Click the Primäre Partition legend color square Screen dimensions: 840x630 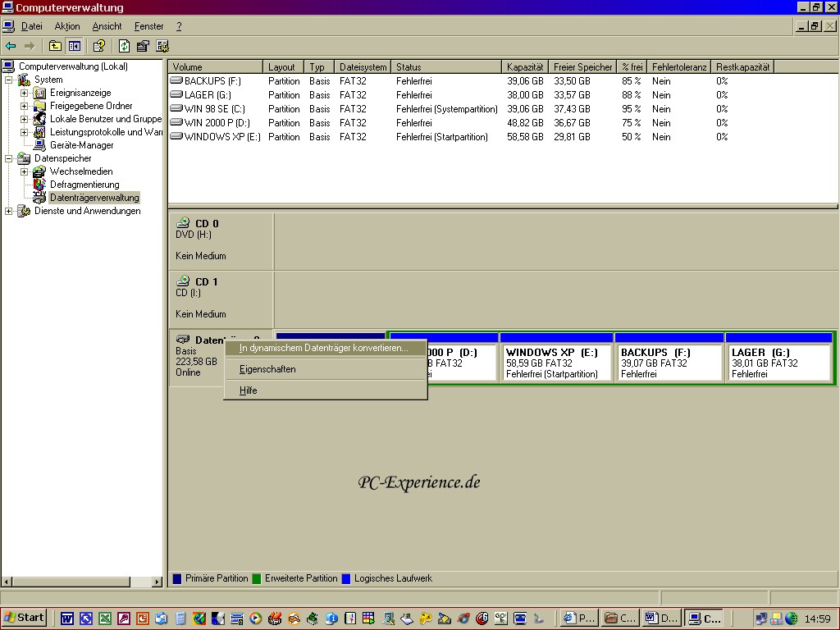[x=177, y=578]
